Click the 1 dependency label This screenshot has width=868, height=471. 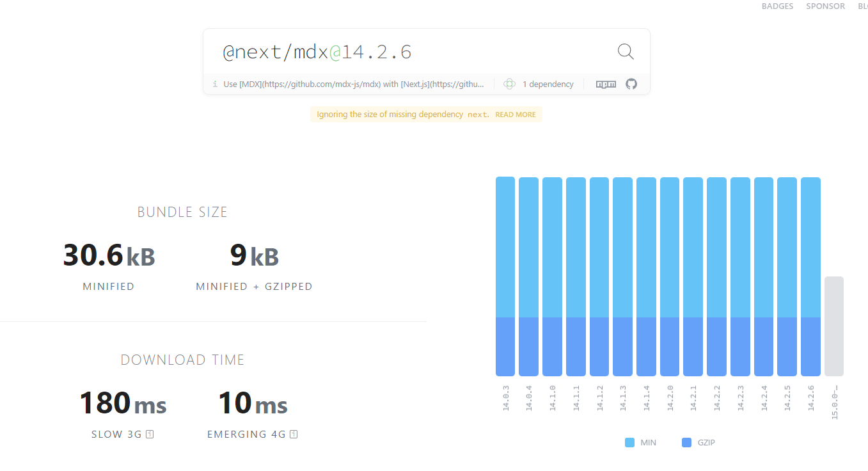tap(548, 84)
